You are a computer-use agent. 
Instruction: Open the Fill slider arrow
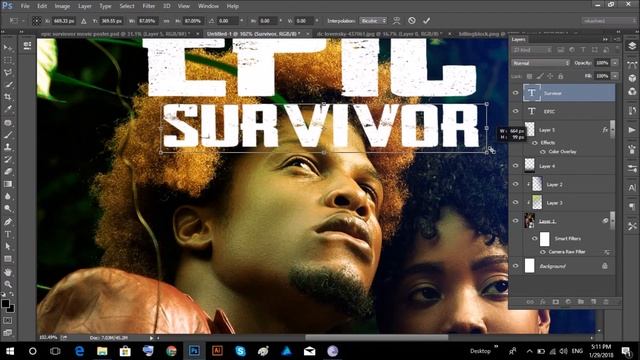[x=615, y=76]
